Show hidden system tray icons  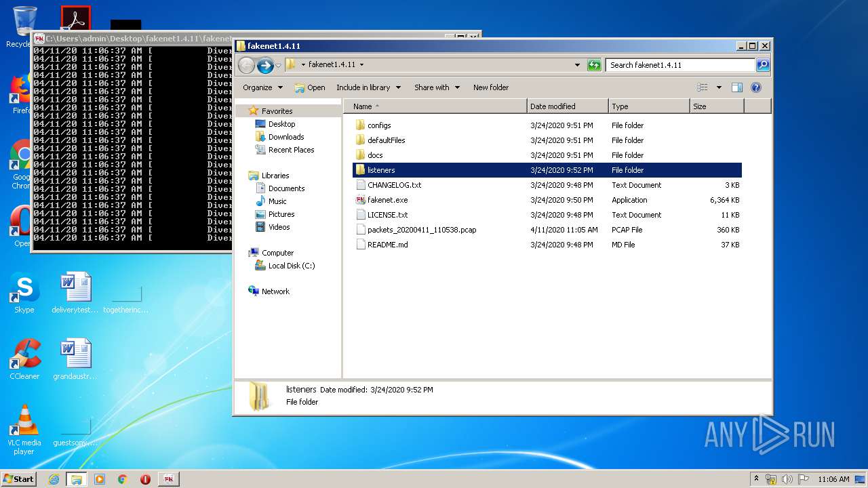(757, 479)
